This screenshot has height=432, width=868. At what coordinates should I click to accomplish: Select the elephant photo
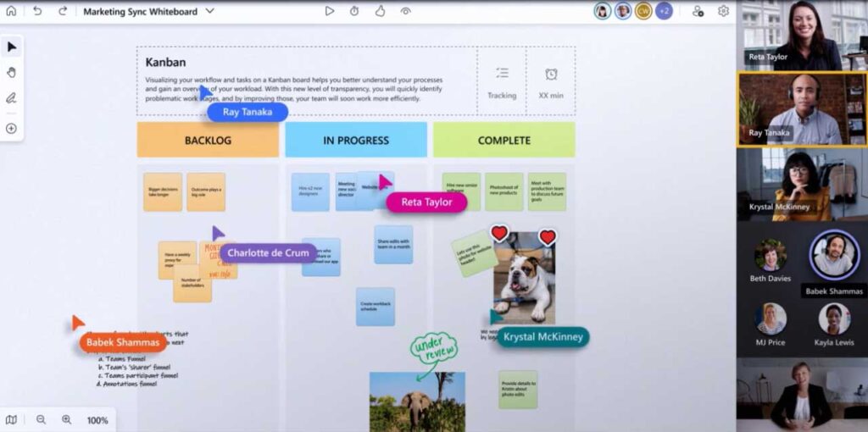(x=417, y=402)
